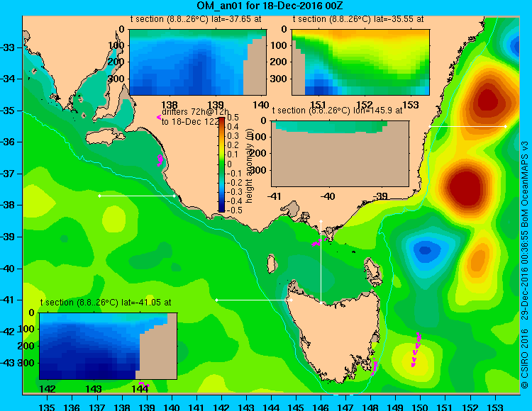Click Kangaroo Island off South Australia
Viewport: 532px width, 411px height.
[104, 137]
